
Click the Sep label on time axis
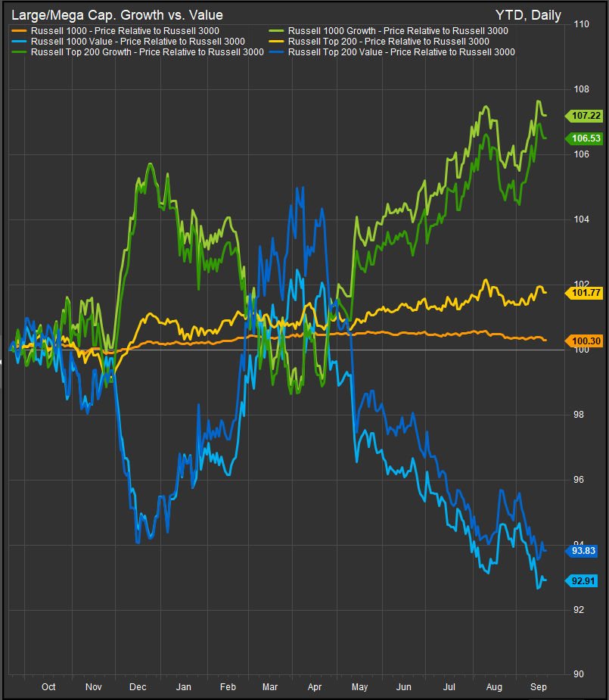[x=538, y=687]
